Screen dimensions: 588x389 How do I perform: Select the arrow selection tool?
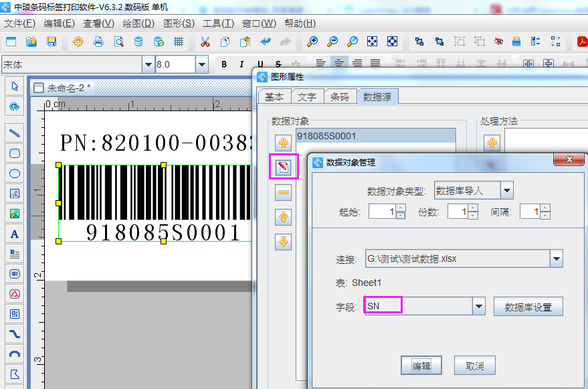click(x=14, y=86)
